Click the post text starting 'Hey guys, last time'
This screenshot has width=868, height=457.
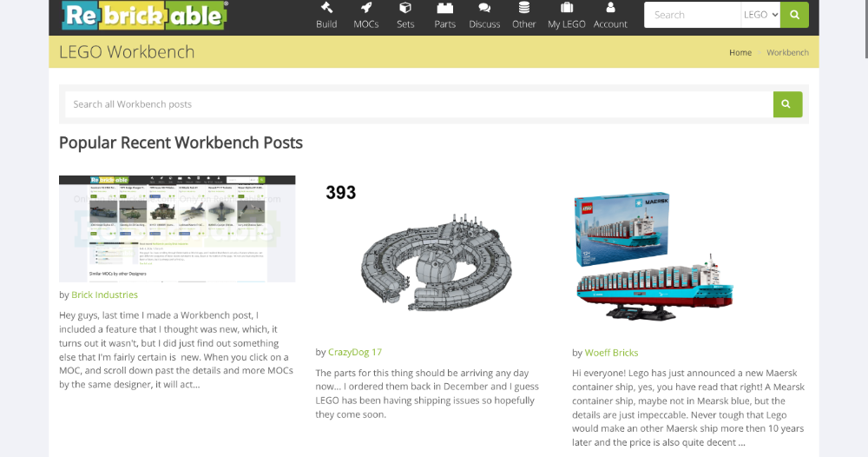(x=176, y=349)
